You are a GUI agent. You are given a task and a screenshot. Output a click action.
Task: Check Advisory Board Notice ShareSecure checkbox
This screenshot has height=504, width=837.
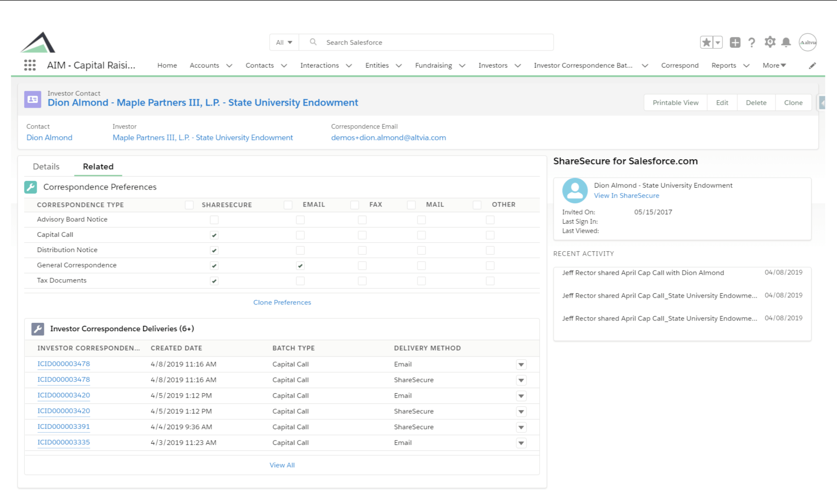point(214,220)
